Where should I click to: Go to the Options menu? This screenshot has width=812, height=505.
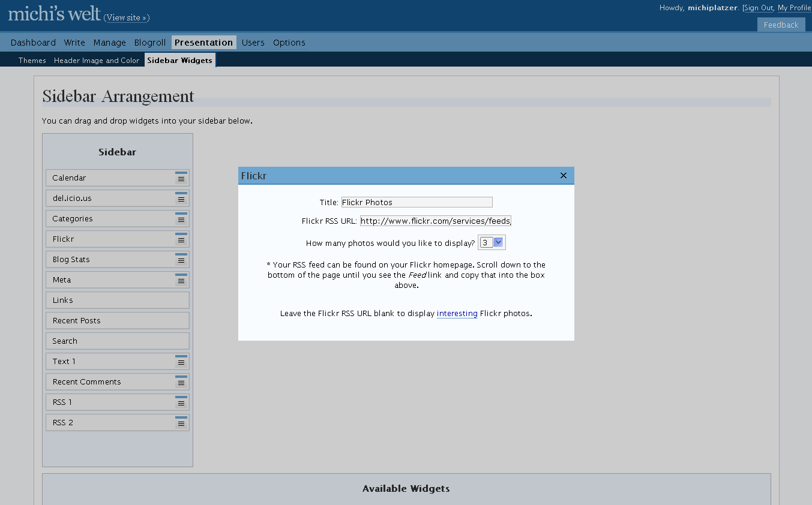(289, 43)
